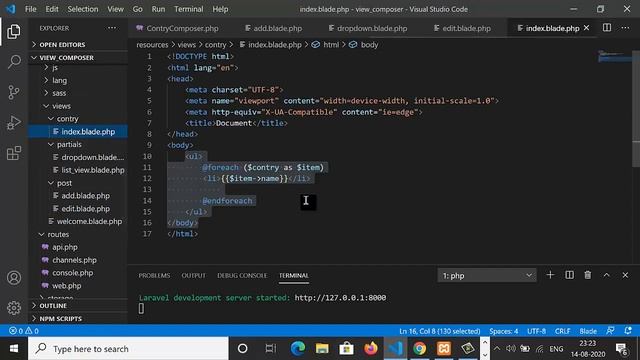Screen dimensions: 640x360
Task: Open XAMPP from taskbar
Action: click(x=444, y=349)
